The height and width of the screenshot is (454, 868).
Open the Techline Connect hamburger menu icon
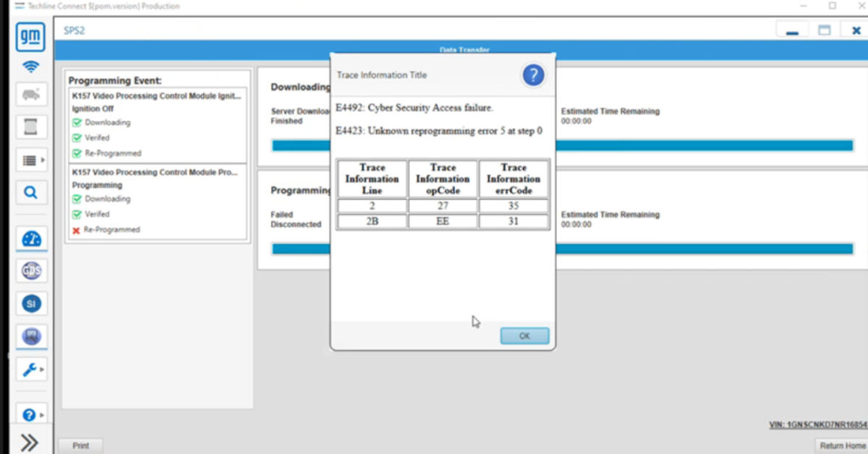coord(18,6)
